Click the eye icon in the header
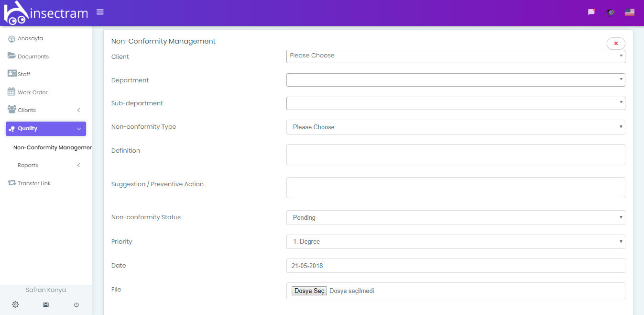 point(611,12)
